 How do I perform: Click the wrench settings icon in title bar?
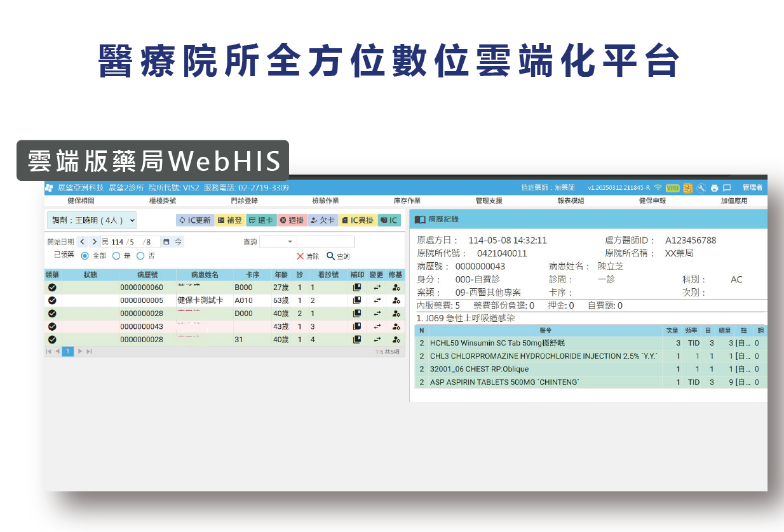(701, 188)
